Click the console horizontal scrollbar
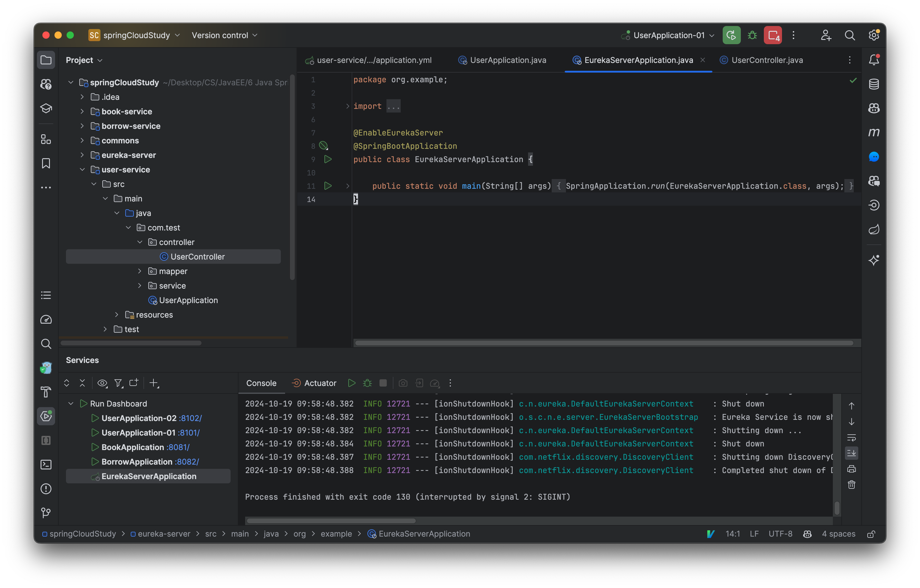The width and height of the screenshot is (920, 588). click(331, 521)
